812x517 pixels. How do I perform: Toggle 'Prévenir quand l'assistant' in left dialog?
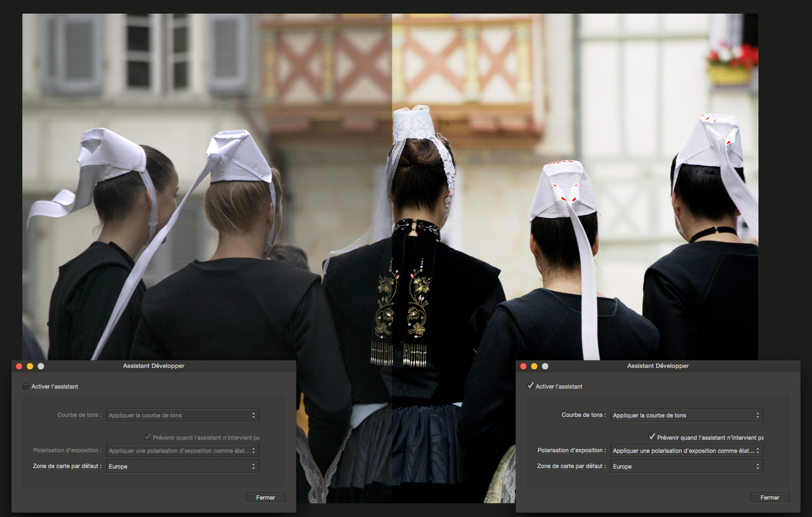(148, 437)
